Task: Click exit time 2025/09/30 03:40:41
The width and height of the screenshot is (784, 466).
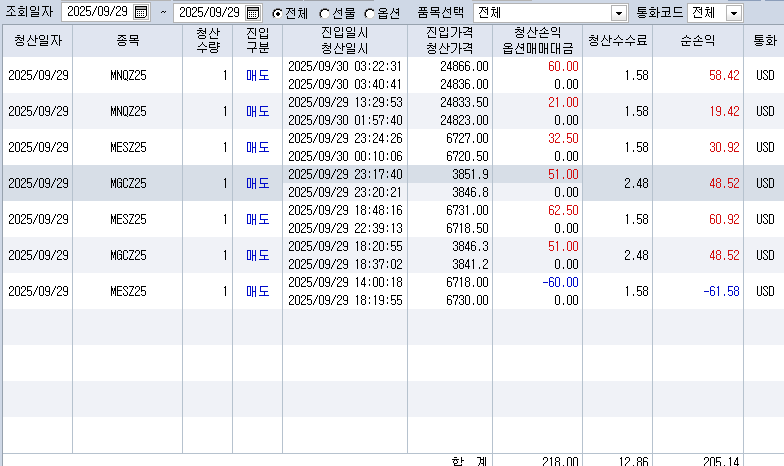Action: 345,84
